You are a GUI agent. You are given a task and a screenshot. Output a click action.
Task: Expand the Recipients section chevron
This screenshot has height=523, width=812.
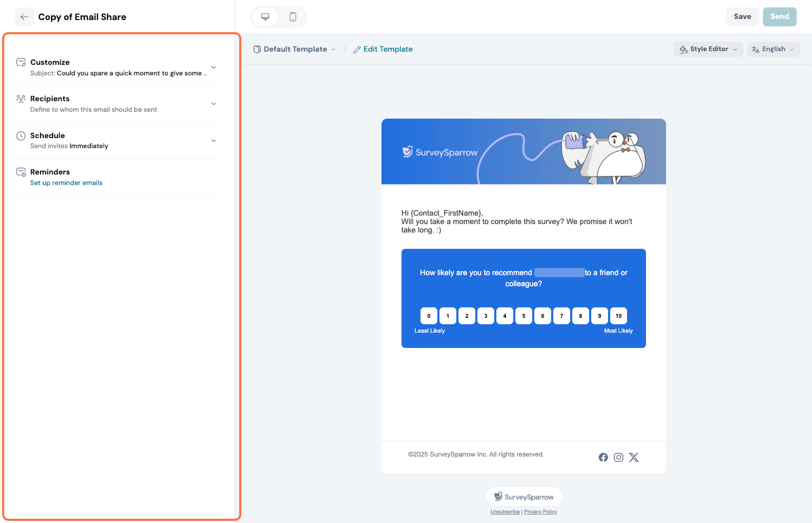coord(213,104)
